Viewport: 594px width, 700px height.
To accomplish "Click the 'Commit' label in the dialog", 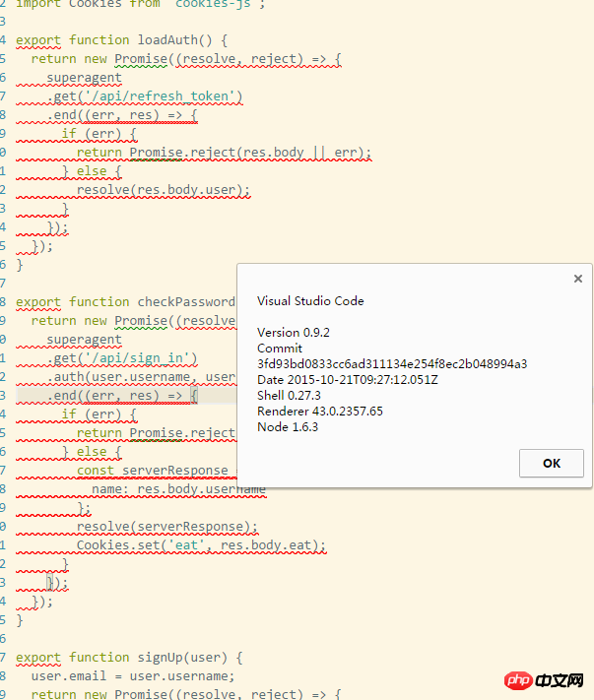I will click(x=279, y=349).
